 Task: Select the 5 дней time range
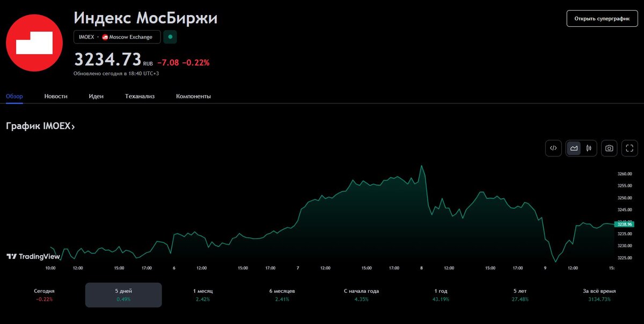click(x=123, y=294)
